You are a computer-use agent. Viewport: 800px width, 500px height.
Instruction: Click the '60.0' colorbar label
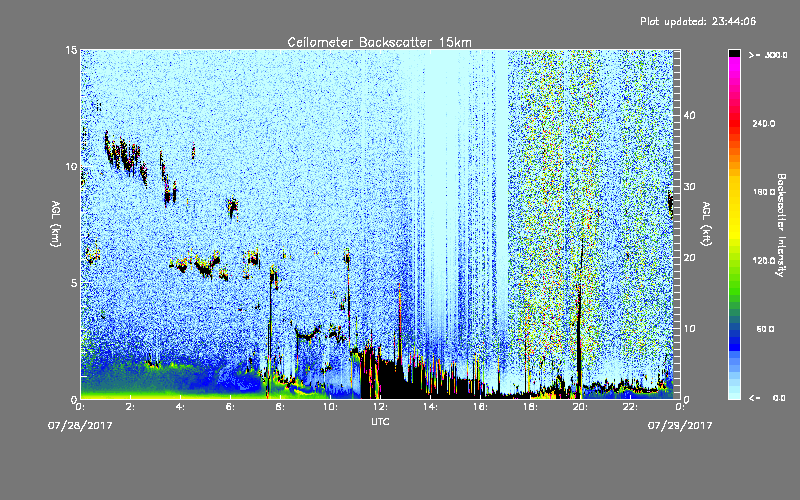pos(765,329)
